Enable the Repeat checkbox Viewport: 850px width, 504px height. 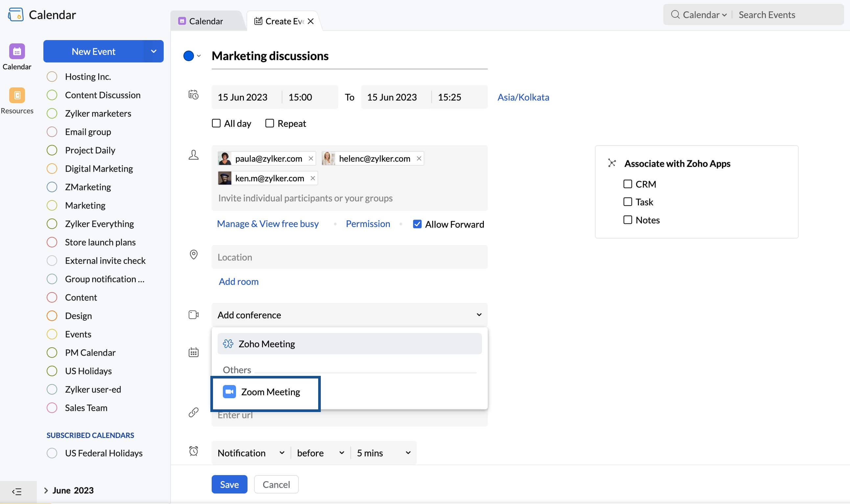[x=270, y=123]
